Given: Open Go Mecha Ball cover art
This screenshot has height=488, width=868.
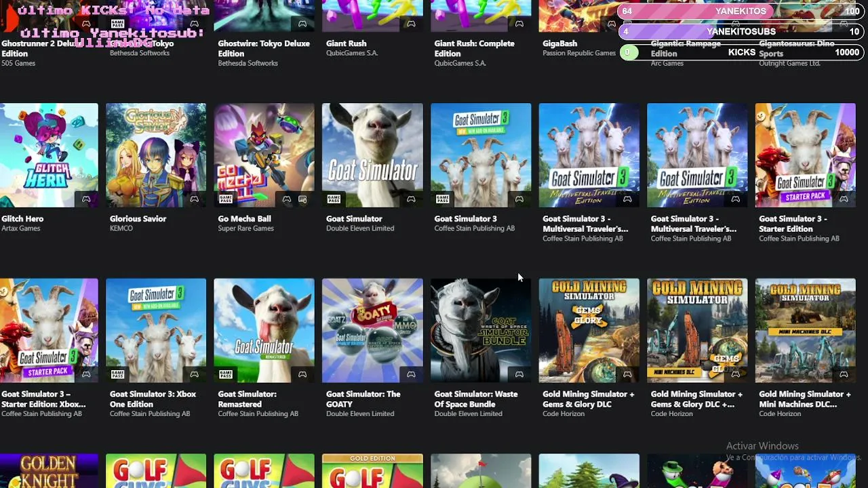Looking at the screenshot, I should [264, 155].
